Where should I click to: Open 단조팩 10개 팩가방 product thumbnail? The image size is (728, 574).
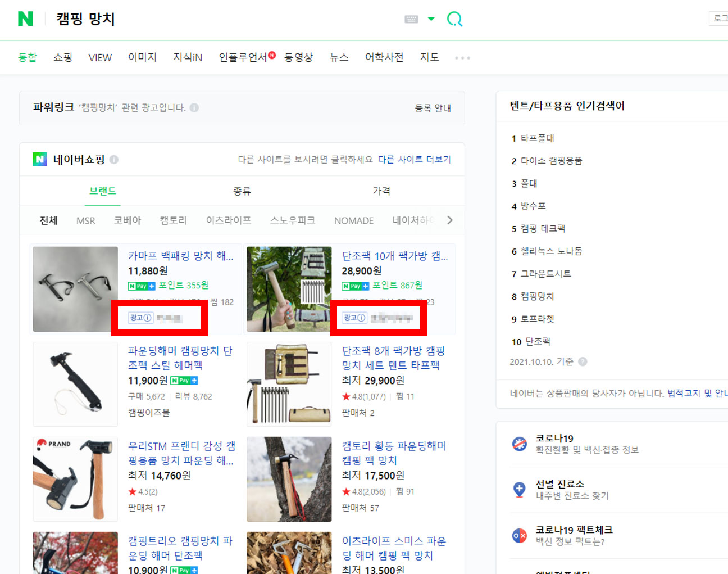pos(289,289)
